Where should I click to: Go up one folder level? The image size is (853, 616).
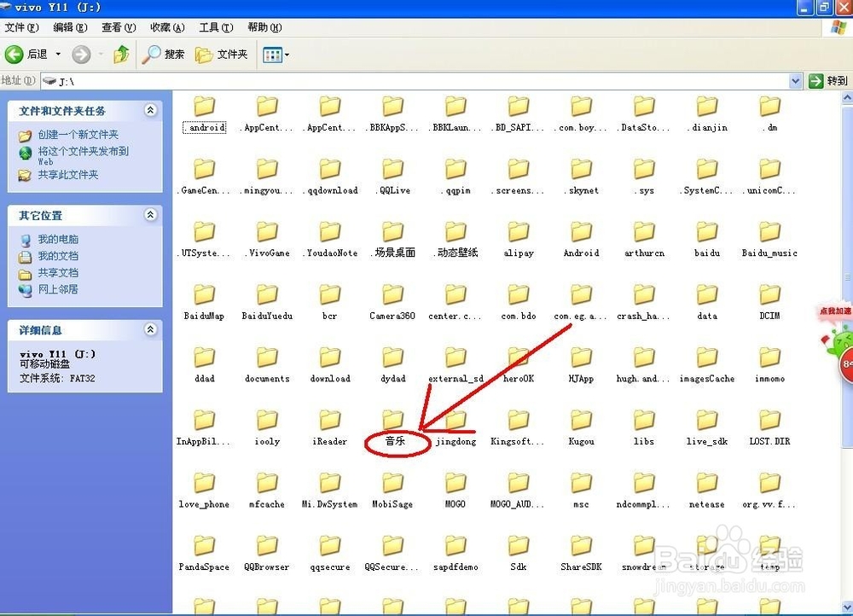(x=121, y=54)
